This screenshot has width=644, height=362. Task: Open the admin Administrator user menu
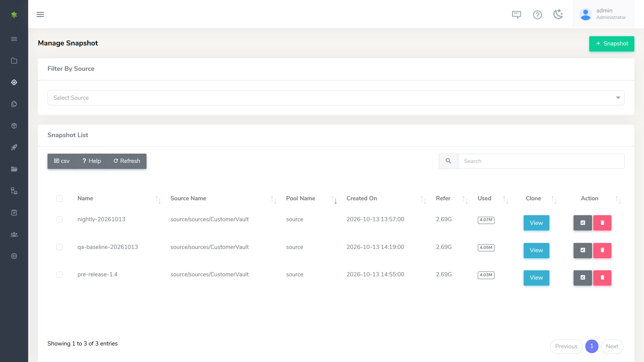click(603, 14)
